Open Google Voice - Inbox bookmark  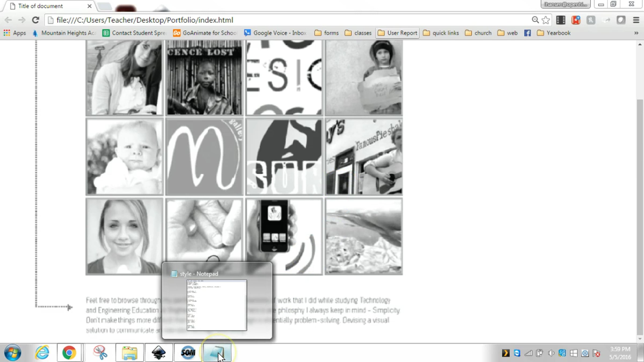(275, 33)
